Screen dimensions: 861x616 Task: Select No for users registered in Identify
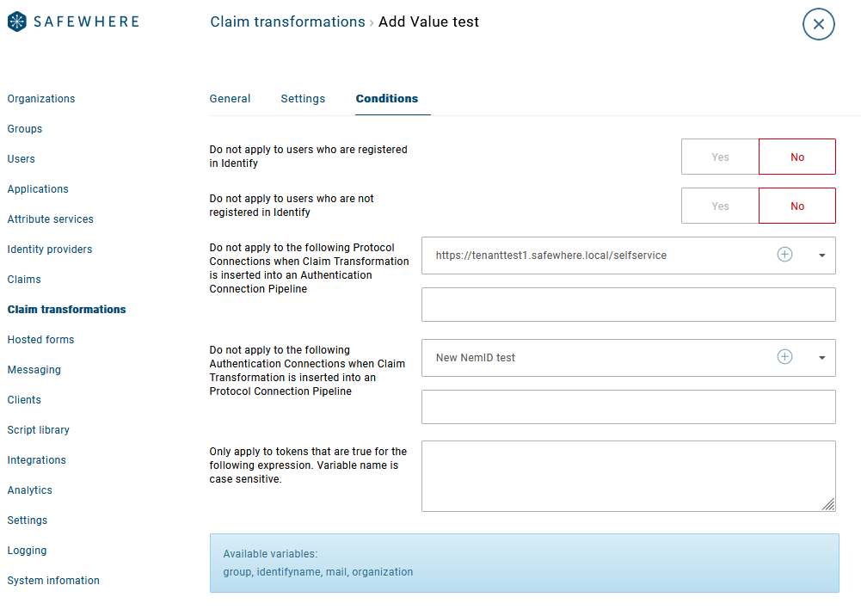pos(797,157)
